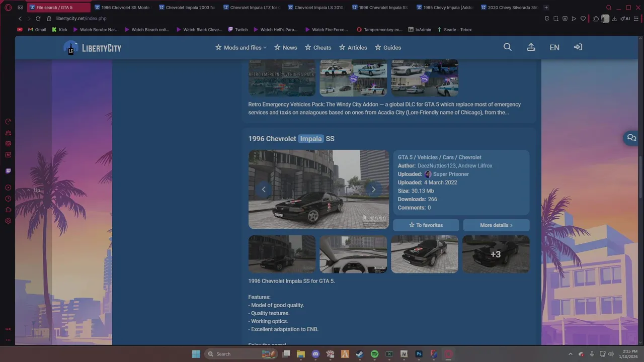Click the Windows taskbar Search box

pyautogui.click(x=240, y=354)
